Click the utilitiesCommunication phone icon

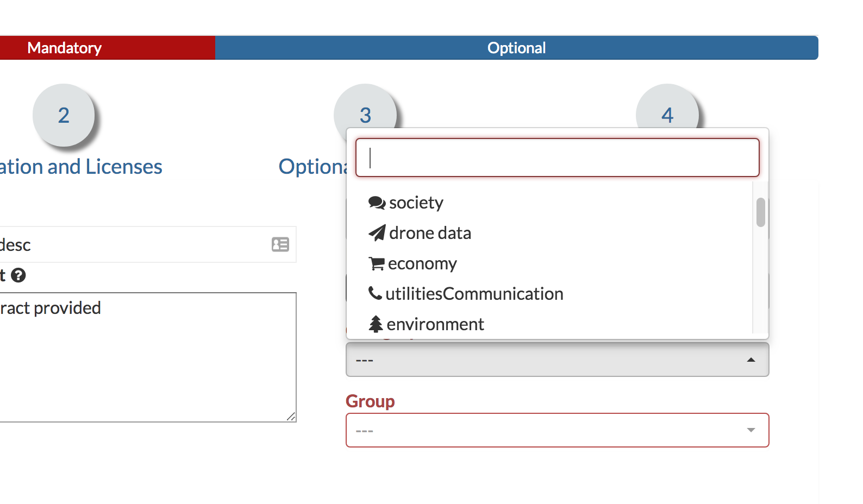click(375, 293)
